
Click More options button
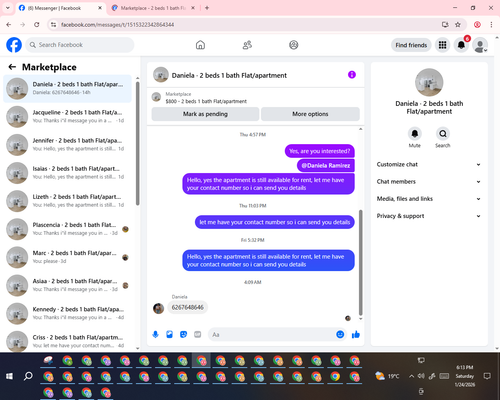[310, 114]
